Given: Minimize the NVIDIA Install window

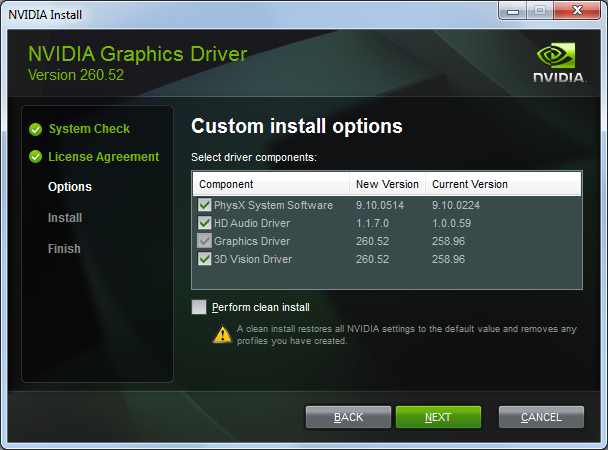Looking at the screenshot, I should click(513, 10).
